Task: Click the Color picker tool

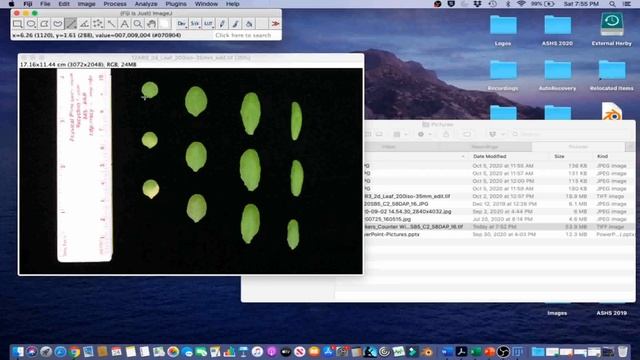Action: pos(164,24)
